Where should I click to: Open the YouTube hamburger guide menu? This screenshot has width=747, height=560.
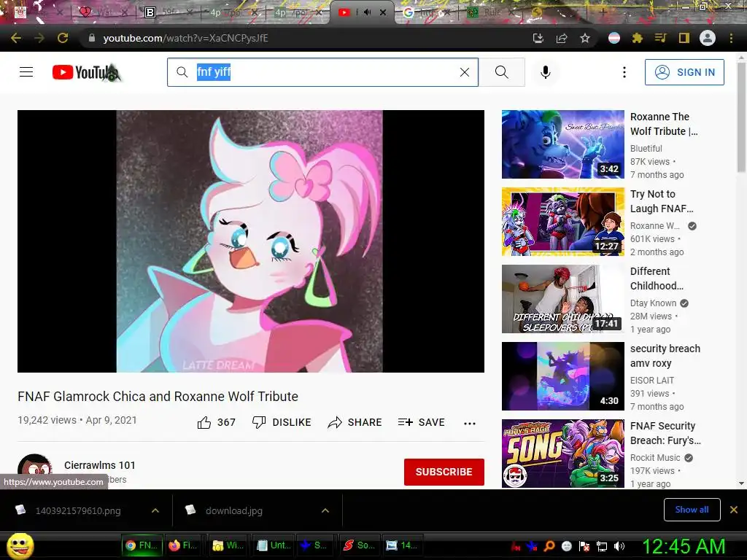(x=26, y=72)
